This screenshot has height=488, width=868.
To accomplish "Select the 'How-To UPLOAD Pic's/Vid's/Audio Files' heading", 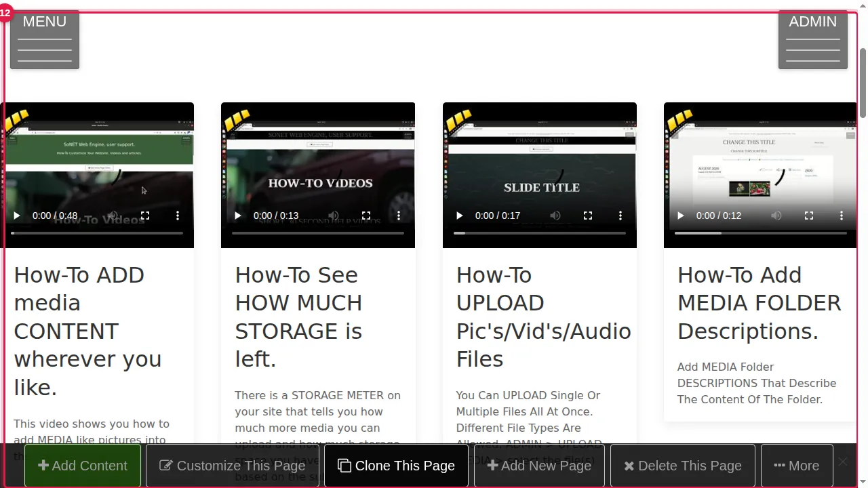I will pyautogui.click(x=544, y=317).
